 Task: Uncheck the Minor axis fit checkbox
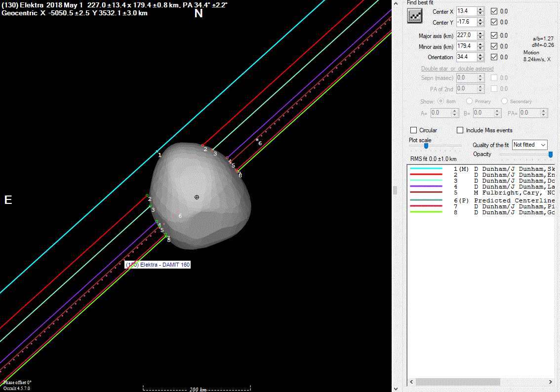(494, 46)
